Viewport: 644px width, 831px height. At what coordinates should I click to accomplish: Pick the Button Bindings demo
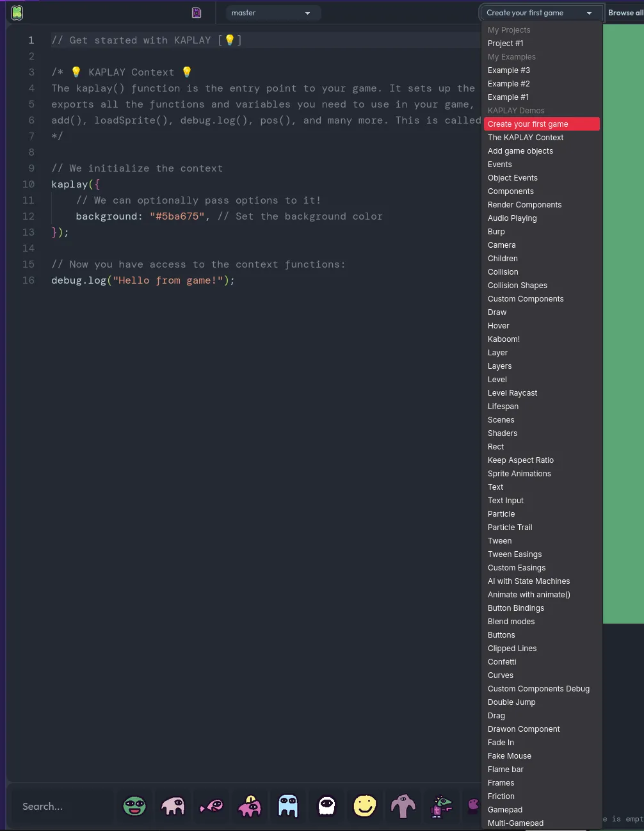click(x=542, y=608)
